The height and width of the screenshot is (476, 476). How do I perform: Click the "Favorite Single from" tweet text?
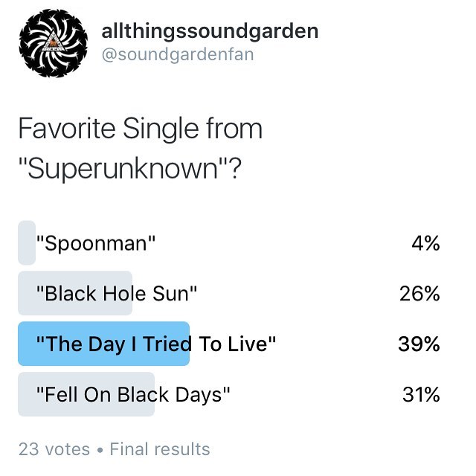[141, 129]
